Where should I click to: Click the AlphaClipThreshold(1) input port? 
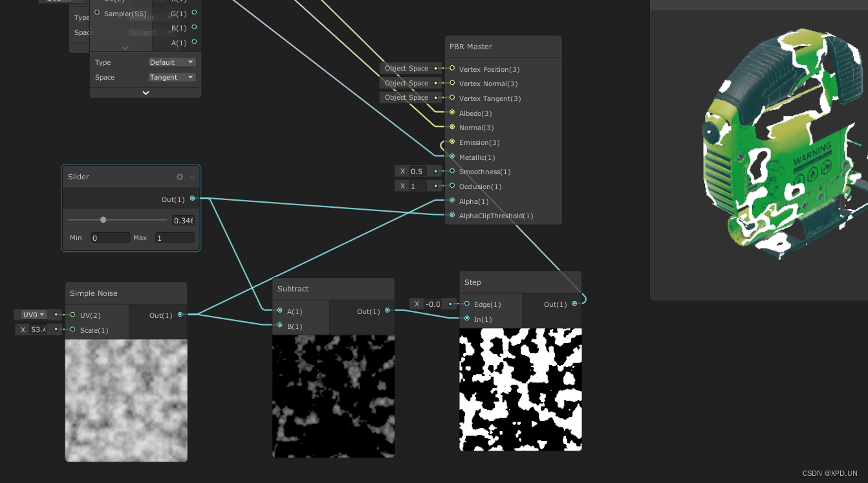click(x=452, y=215)
